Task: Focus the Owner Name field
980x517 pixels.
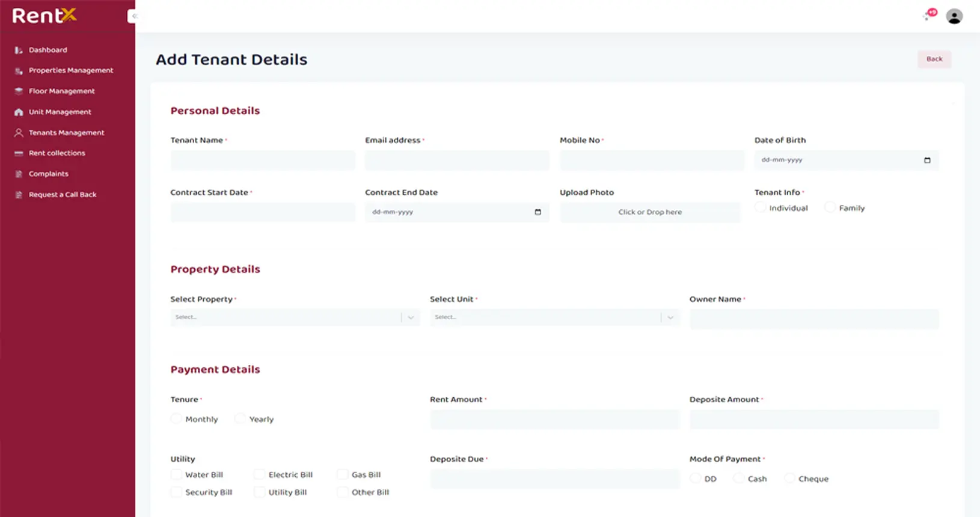Action: 814,319
